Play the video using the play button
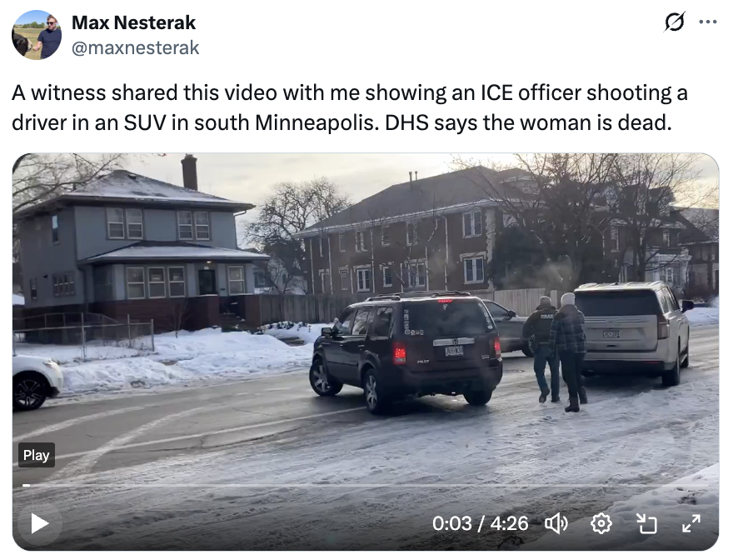Image resolution: width=733 pixels, height=560 pixels. click(40, 523)
